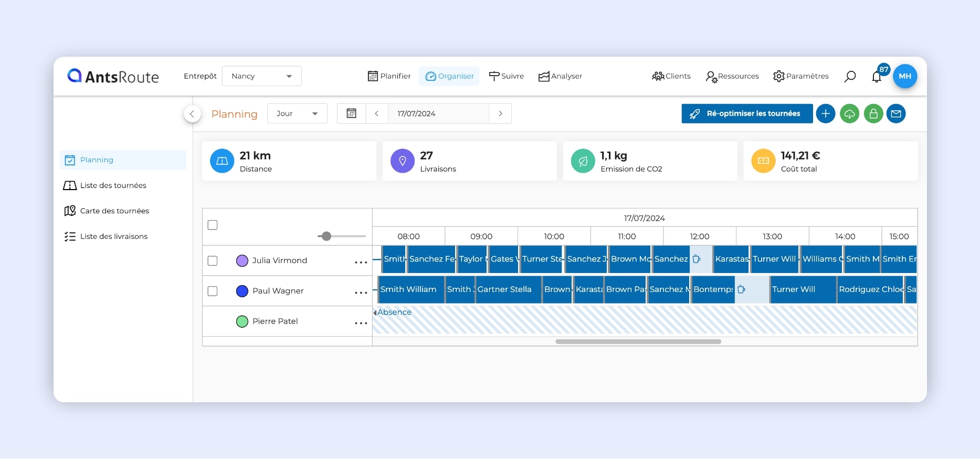
Task: Tick the Paul Wagner checkbox
Action: click(213, 291)
